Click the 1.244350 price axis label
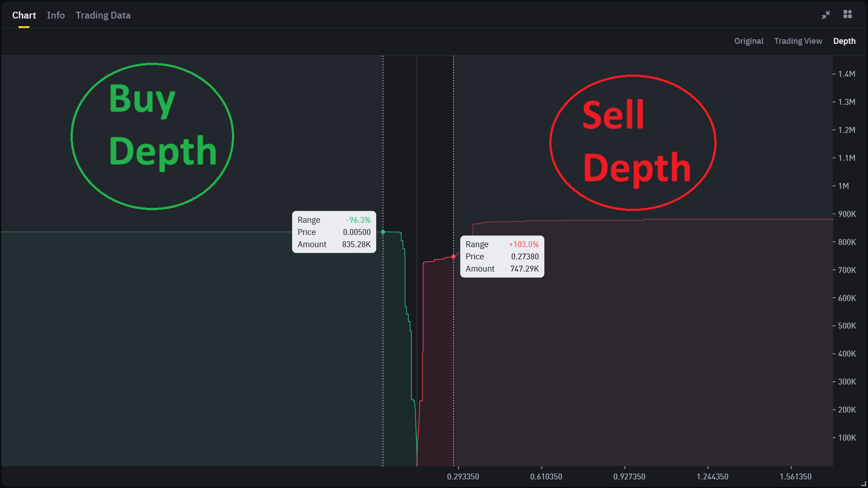Screen dimensions: 868x488 pos(712,477)
